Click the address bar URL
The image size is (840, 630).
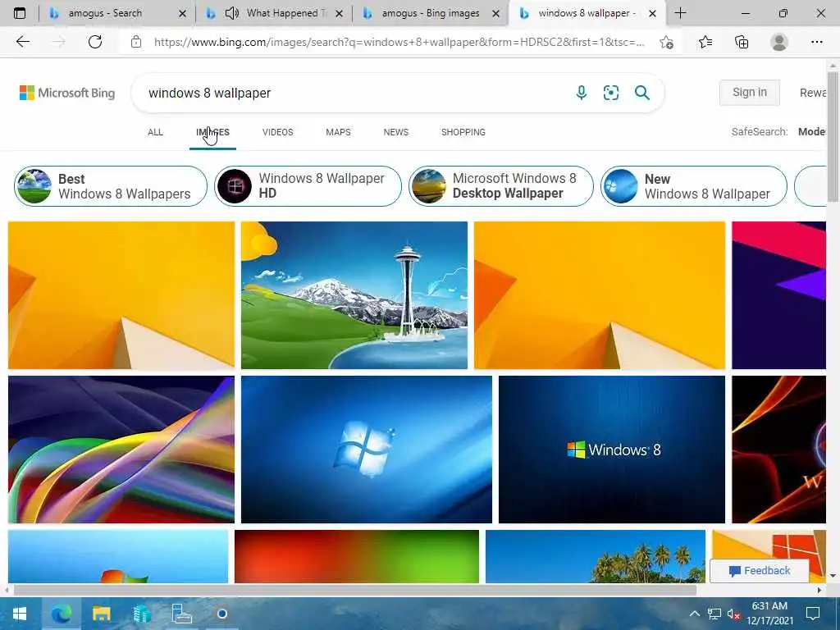tap(399, 42)
